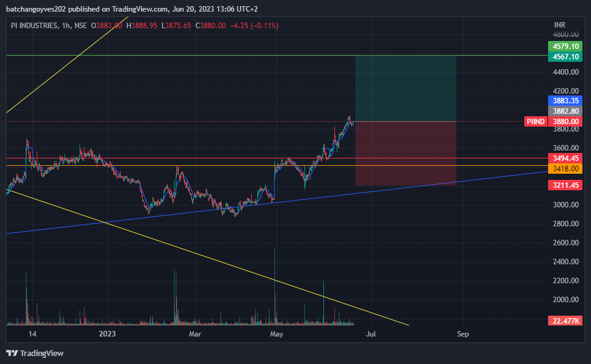Screen dimensions: 591x364
Task: Click the May date axis label
Action: (277, 334)
